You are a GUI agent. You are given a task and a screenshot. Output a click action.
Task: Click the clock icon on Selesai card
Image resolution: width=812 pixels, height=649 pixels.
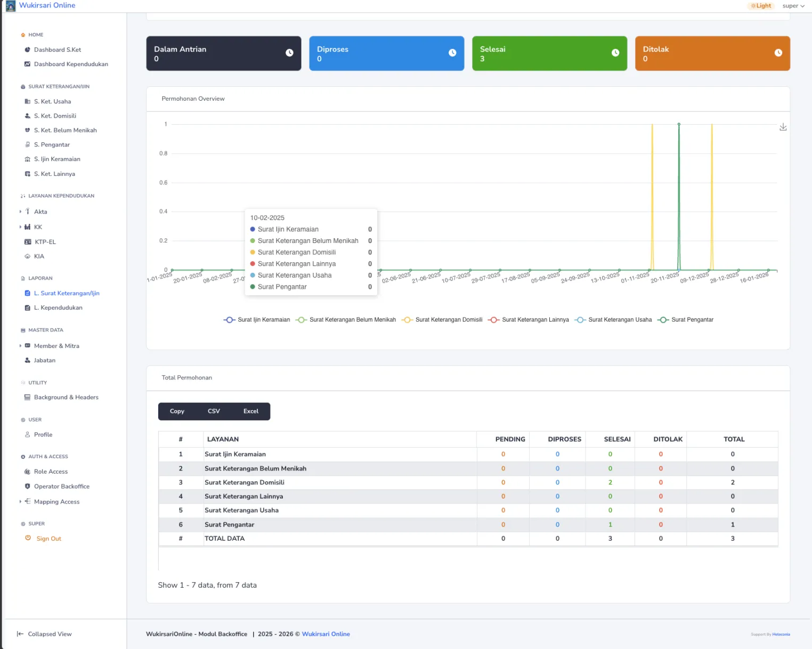point(615,53)
